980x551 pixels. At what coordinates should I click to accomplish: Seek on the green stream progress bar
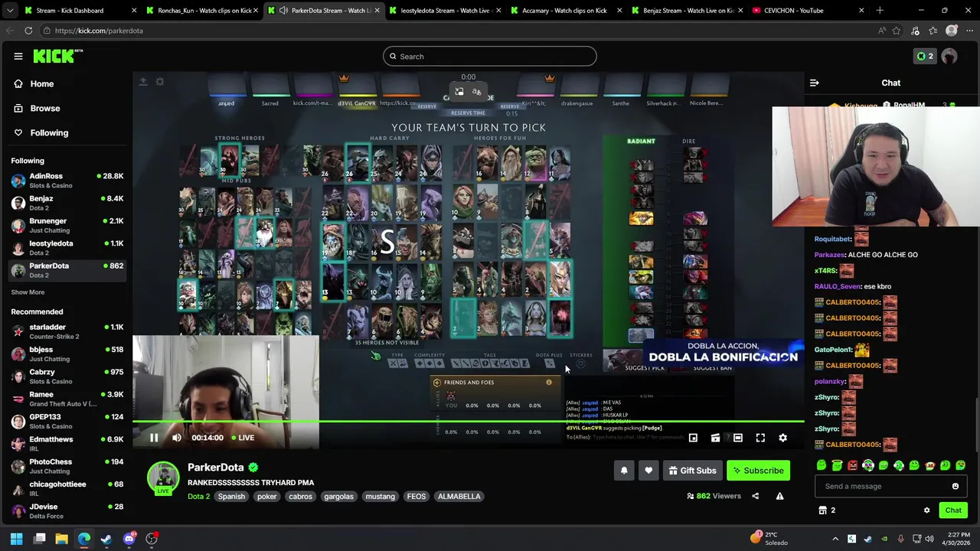469,422
